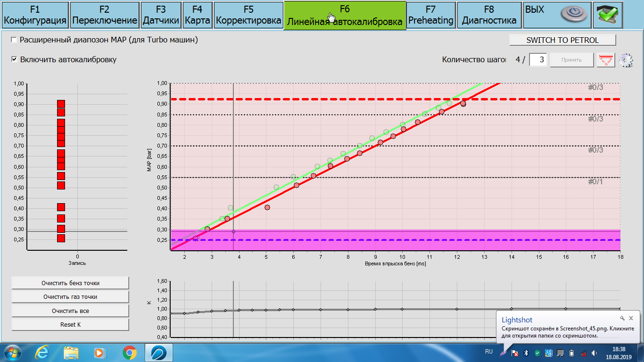The image size is (644, 362).
Task: Click the Очистить бенз точки button
Action: click(70, 283)
